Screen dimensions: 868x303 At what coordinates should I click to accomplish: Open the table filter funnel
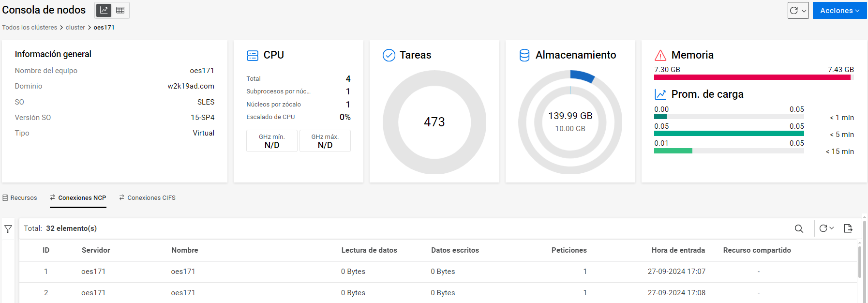click(x=8, y=229)
